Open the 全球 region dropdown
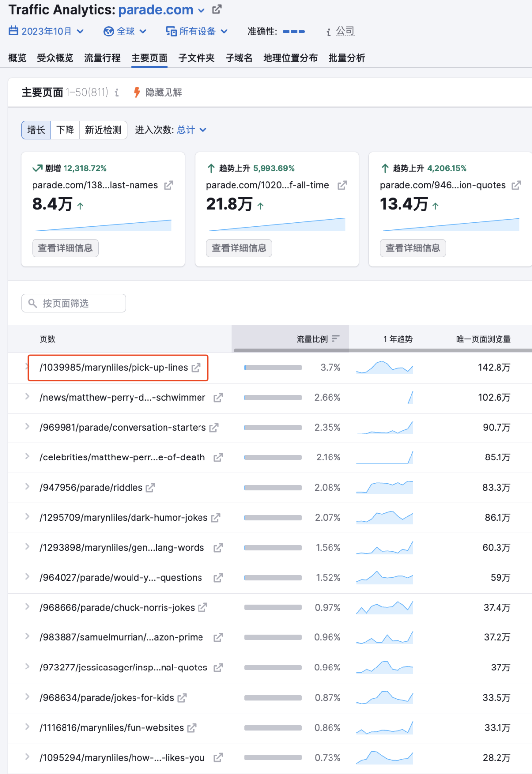Screen dimensions: 532x774 click(125, 31)
